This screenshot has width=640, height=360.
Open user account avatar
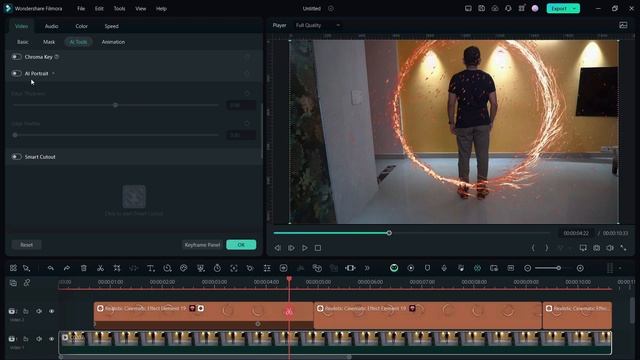tap(535, 8)
